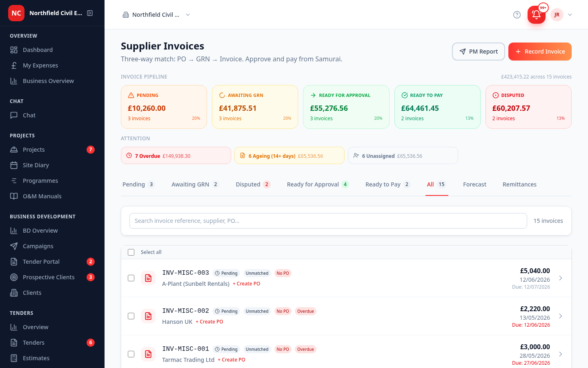Switch to the Disputed tab
Viewport: 588px width, 368px height.
(253, 184)
